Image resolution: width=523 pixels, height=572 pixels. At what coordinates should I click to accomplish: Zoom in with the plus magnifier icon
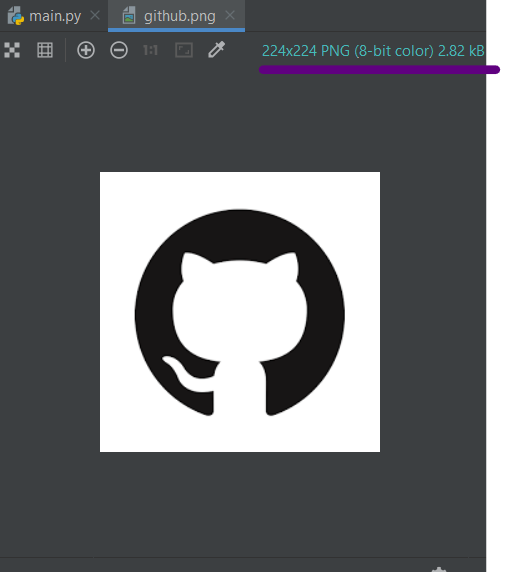click(86, 50)
